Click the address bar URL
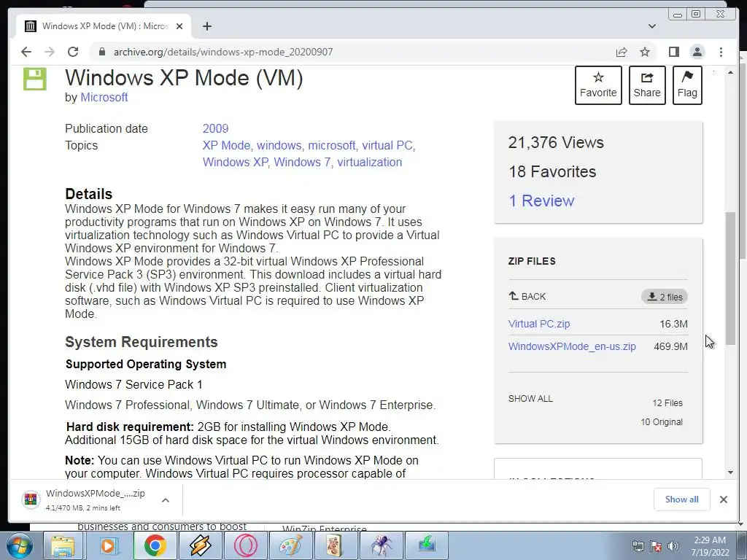The height and width of the screenshot is (560, 747). tap(223, 52)
